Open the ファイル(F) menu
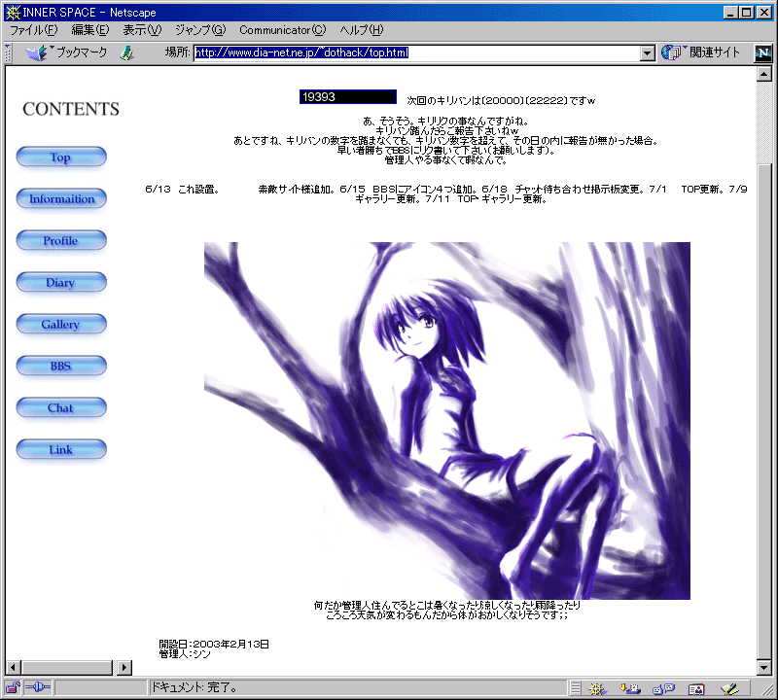Image resolution: width=778 pixels, height=700 pixels. (x=34, y=30)
